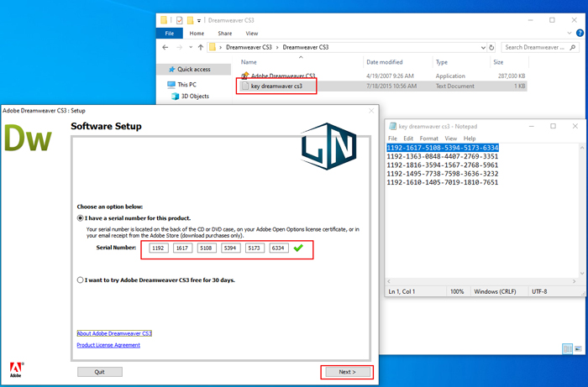This screenshot has width=588, height=387.
Task: Click serial number field containing 1617
Action: click(182, 248)
